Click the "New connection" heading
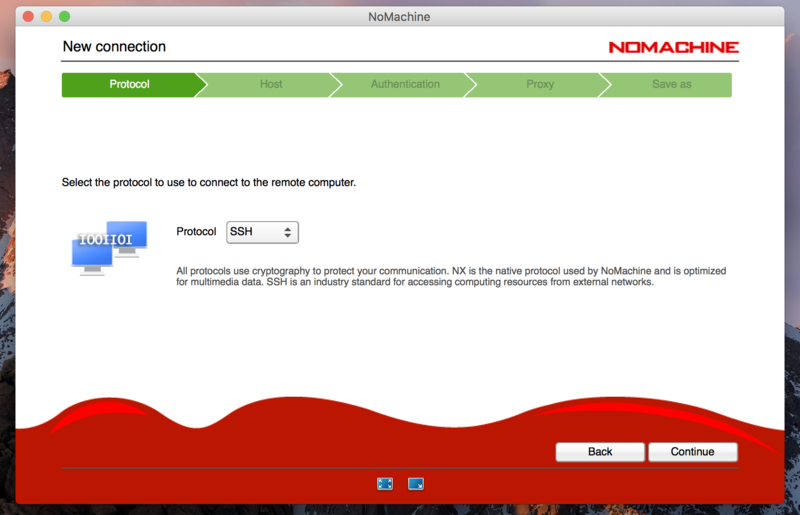Image resolution: width=800 pixels, height=515 pixels. click(x=114, y=46)
